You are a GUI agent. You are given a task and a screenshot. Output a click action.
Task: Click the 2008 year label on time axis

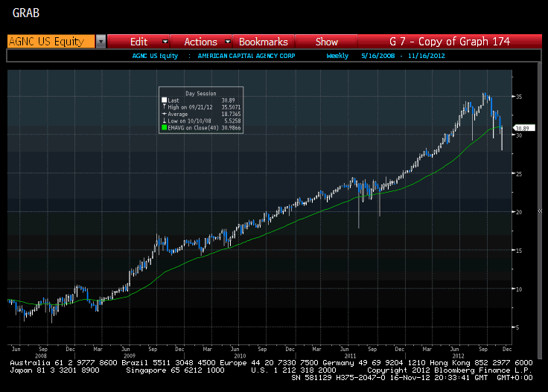coord(41,356)
